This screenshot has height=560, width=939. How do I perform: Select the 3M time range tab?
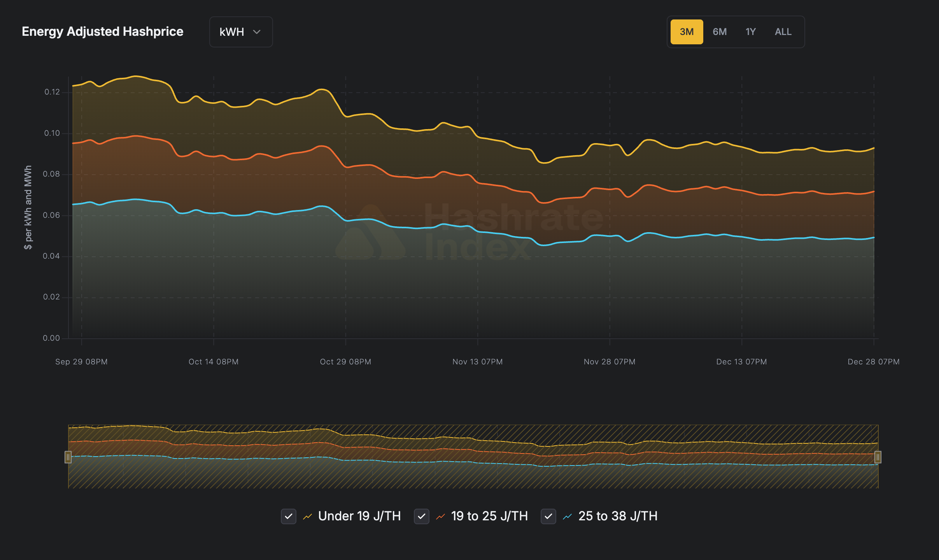687,32
